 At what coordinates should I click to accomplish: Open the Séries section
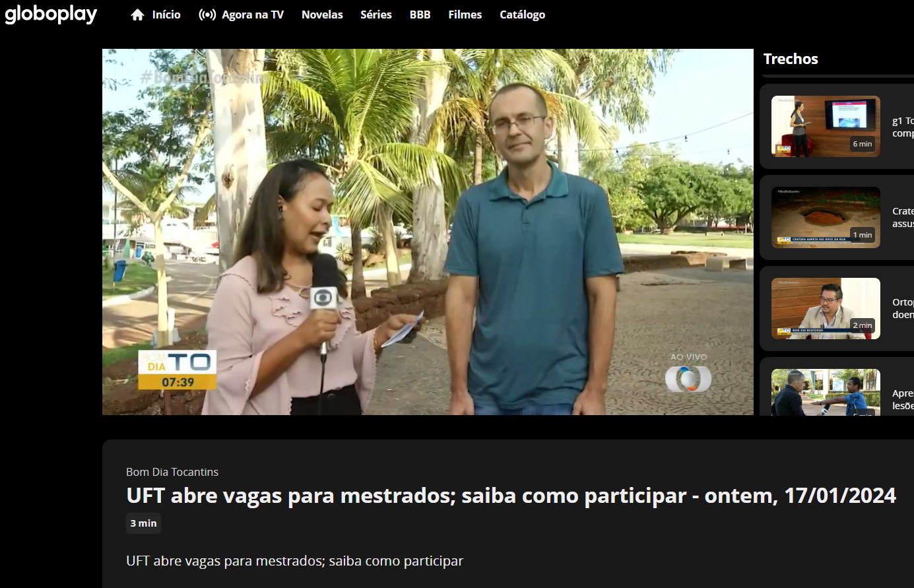coord(376,15)
